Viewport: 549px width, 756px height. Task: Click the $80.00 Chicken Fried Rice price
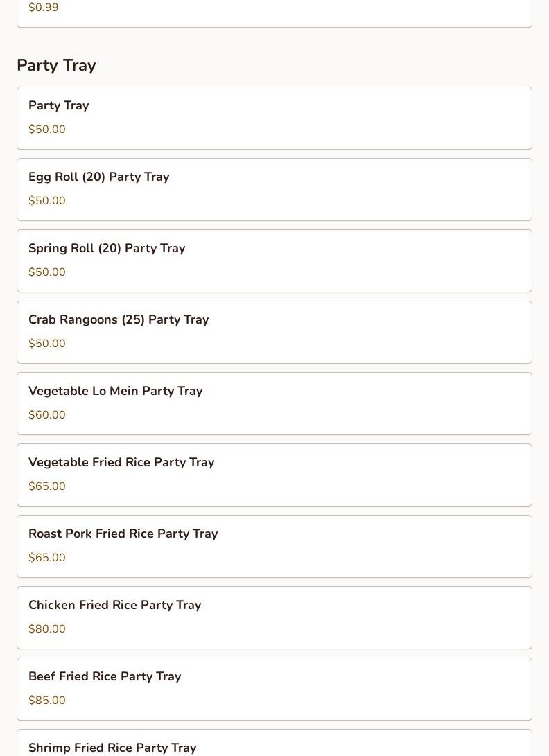click(47, 629)
